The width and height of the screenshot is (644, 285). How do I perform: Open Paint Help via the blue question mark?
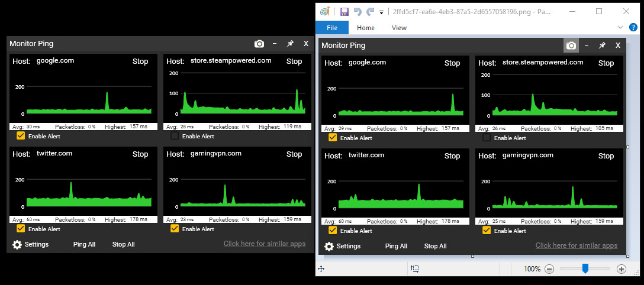pyautogui.click(x=633, y=27)
